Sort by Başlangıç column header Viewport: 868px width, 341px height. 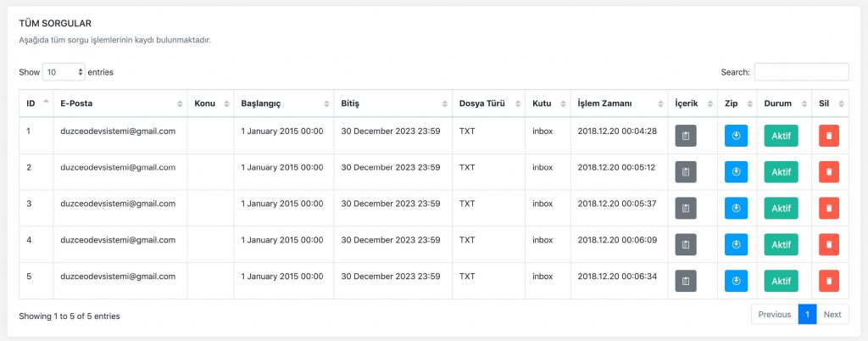[284, 103]
